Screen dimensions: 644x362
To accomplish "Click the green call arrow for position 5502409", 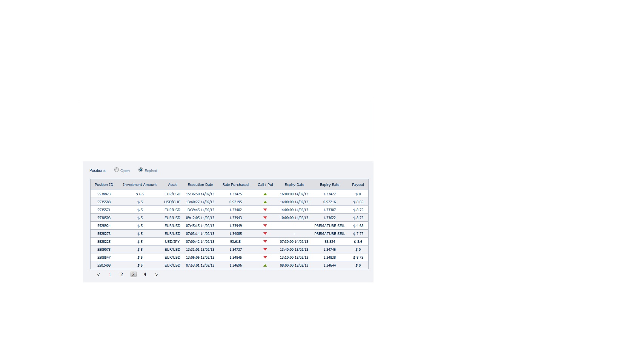I will (265, 265).
